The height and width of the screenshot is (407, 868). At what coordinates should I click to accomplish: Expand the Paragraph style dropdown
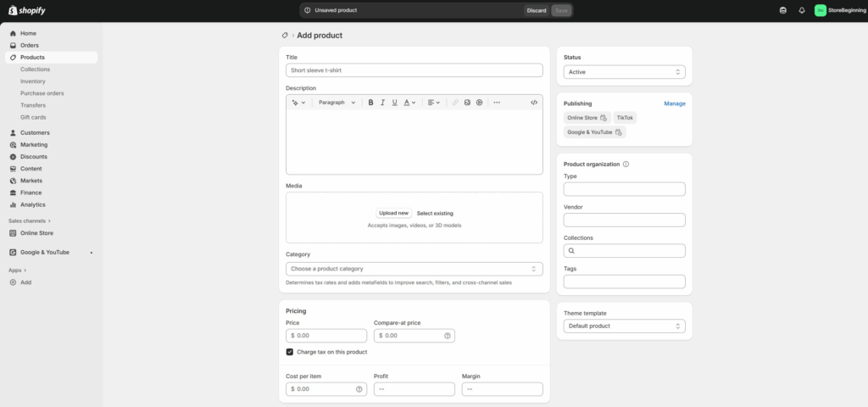tap(337, 103)
